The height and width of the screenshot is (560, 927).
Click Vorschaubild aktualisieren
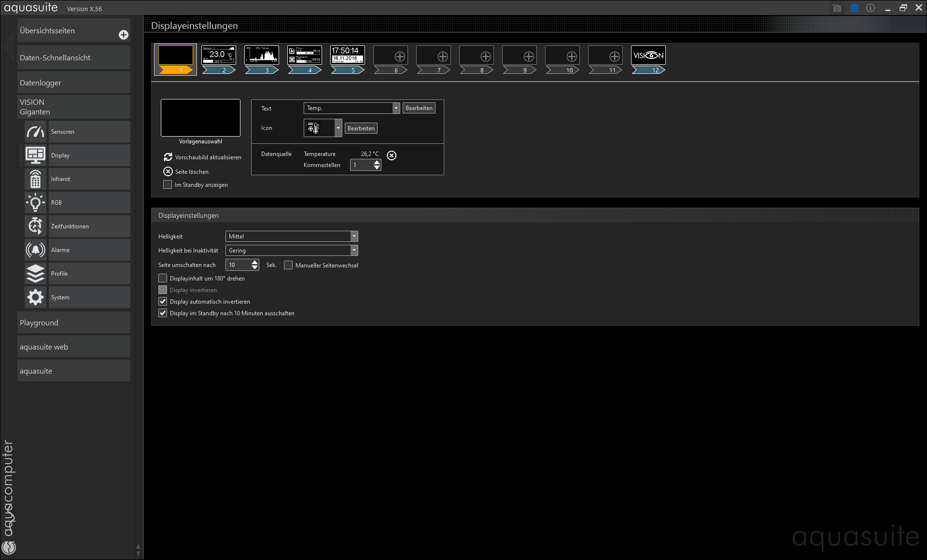tap(203, 157)
